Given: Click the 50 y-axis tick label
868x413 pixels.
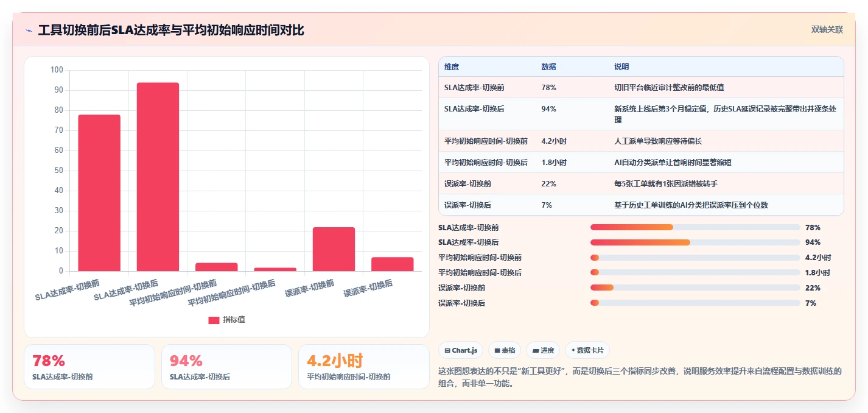Looking at the screenshot, I should (x=59, y=171).
